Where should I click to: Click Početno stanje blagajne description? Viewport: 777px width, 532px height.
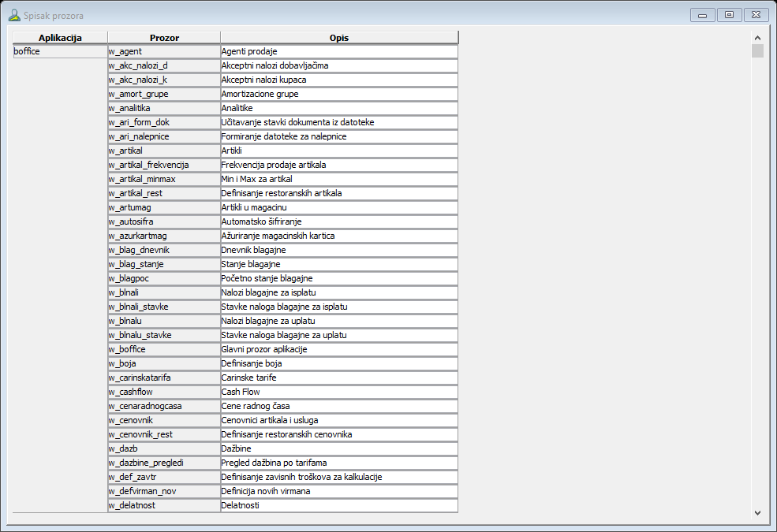pyautogui.click(x=339, y=279)
